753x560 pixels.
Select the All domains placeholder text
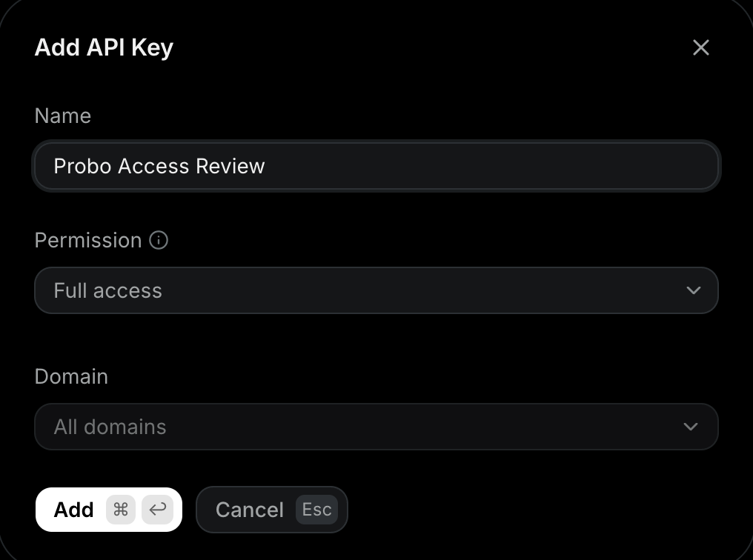click(110, 427)
